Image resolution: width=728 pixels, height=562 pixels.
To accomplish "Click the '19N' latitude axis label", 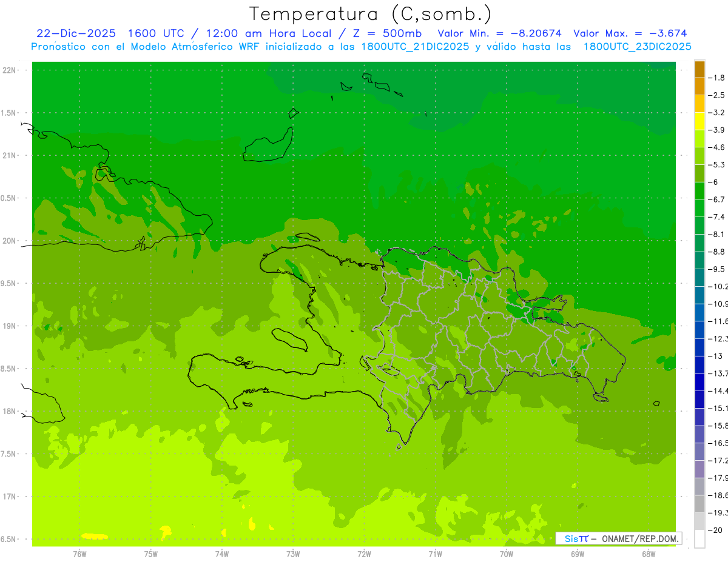I will coord(8,326).
